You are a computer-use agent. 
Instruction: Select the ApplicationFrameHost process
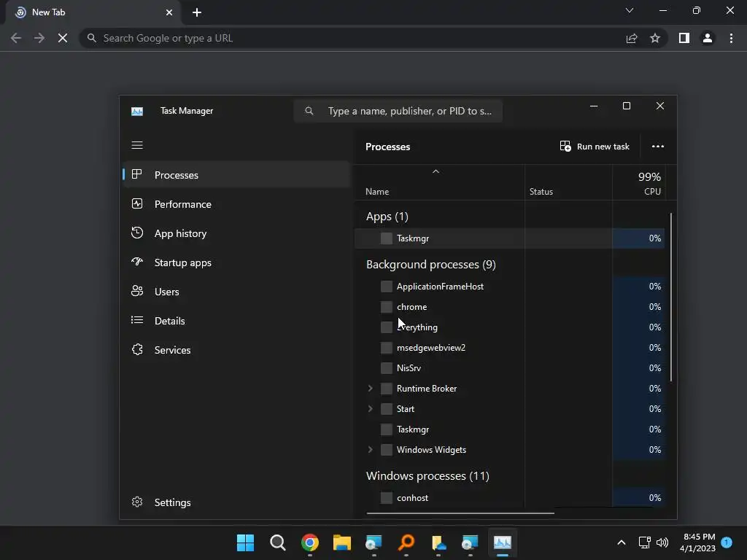(x=510, y=286)
